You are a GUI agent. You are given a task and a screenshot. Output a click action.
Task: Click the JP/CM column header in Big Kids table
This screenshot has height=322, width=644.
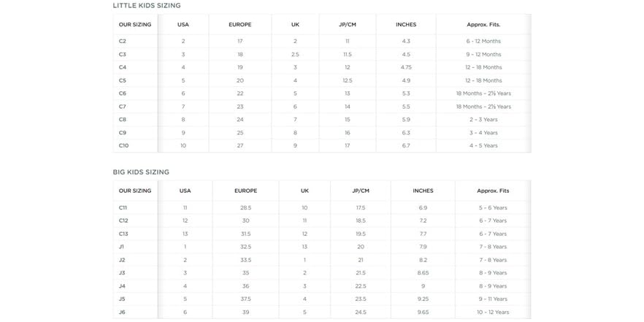[x=361, y=191]
